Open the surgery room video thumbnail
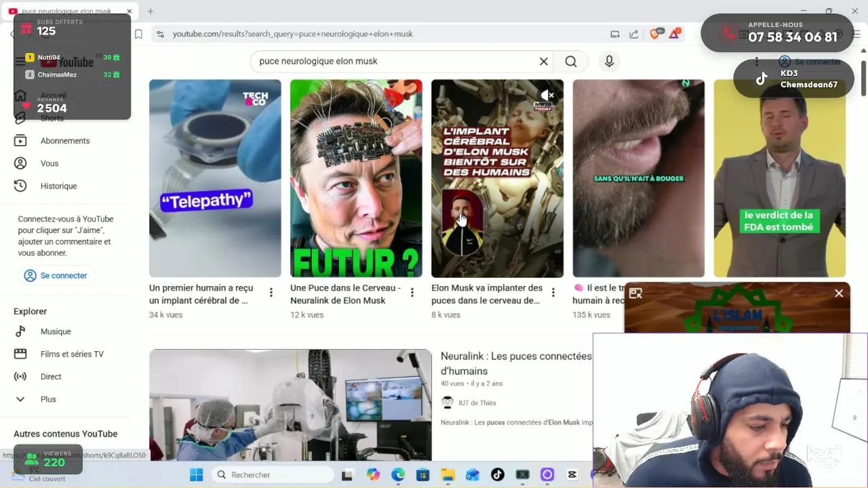Viewport: 868px width, 488px height. [x=290, y=405]
